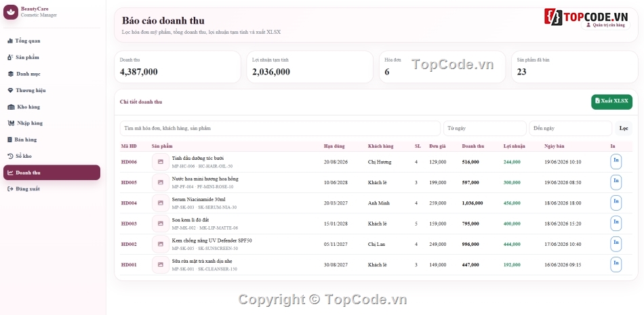Click thumbnail for Sữa rửa mặt trà xanh

(161, 265)
